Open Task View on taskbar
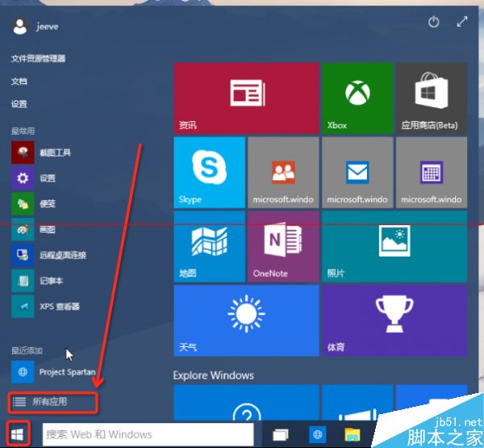Image resolution: width=484 pixels, height=448 pixels. 281,435
